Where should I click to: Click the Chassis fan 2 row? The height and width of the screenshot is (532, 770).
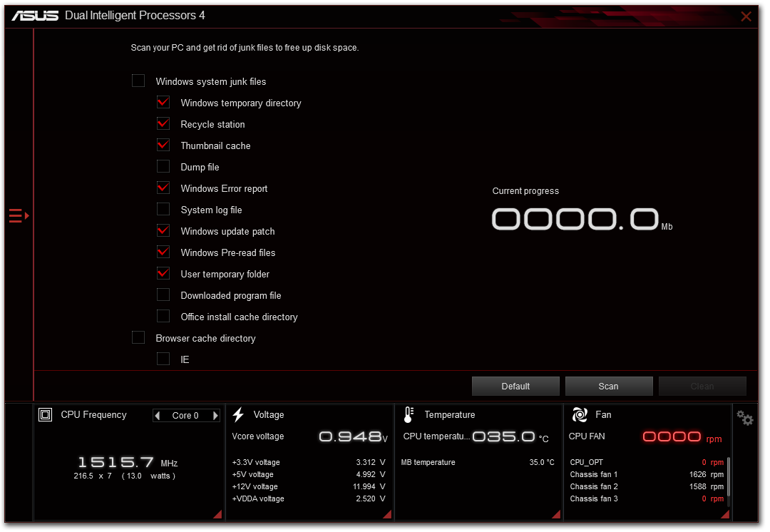click(647, 486)
